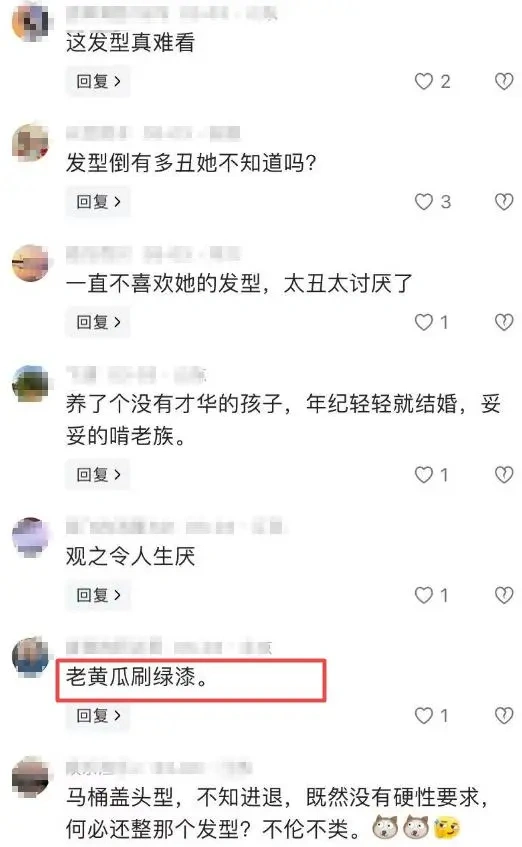Screen dimensions: 522x847
Task: Like the comment '发型倒有多丑她不知道吗?'
Action: click(424, 202)
